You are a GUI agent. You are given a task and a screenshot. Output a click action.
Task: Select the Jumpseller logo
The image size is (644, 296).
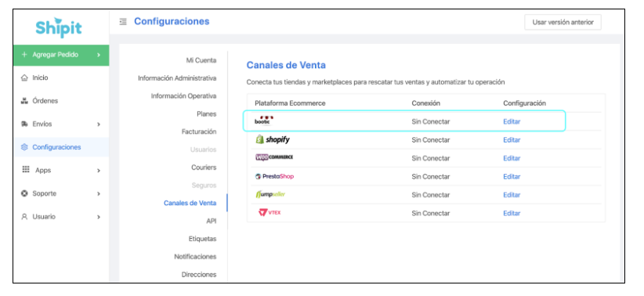point(270,195)
